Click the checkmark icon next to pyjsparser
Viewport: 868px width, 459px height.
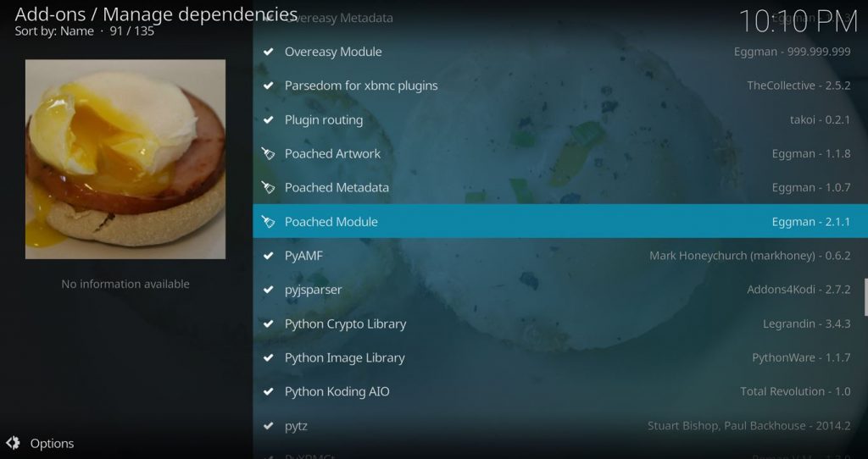(269, 290)
